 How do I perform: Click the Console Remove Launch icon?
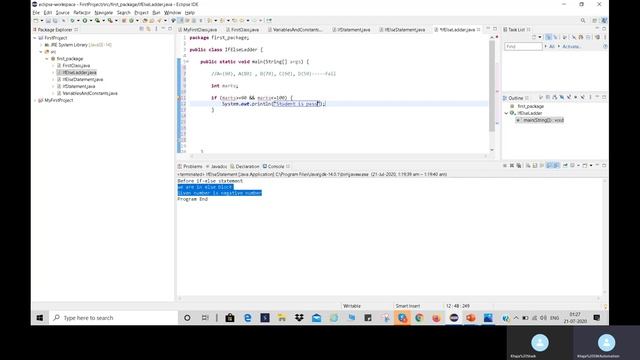[512, 165]
